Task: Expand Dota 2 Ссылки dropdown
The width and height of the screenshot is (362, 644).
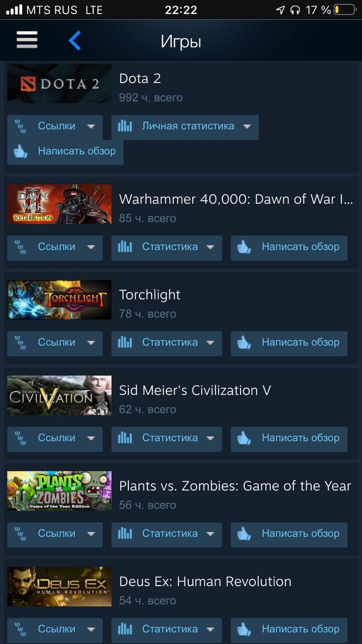Action: point(55,127)
